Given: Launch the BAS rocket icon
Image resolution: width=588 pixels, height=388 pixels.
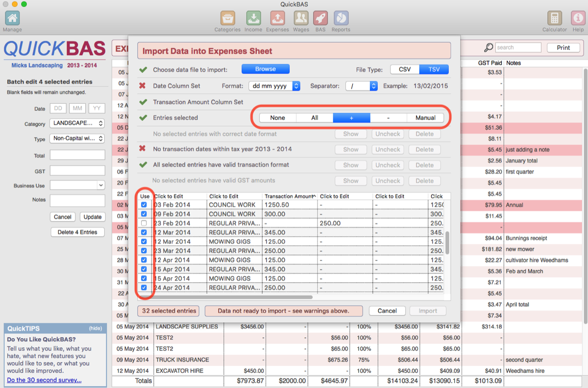Looking at the screenshot, I should click(x=320, y=19).
